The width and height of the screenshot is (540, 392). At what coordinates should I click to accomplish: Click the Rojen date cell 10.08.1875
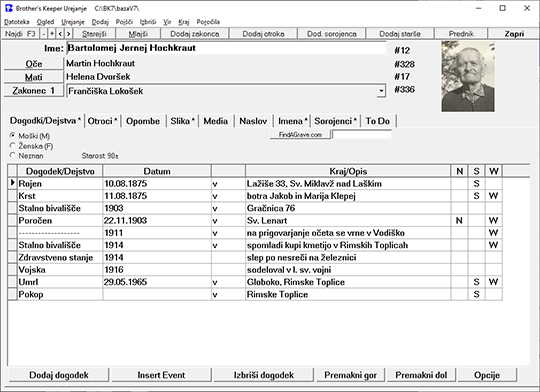[x=157, y=184]
